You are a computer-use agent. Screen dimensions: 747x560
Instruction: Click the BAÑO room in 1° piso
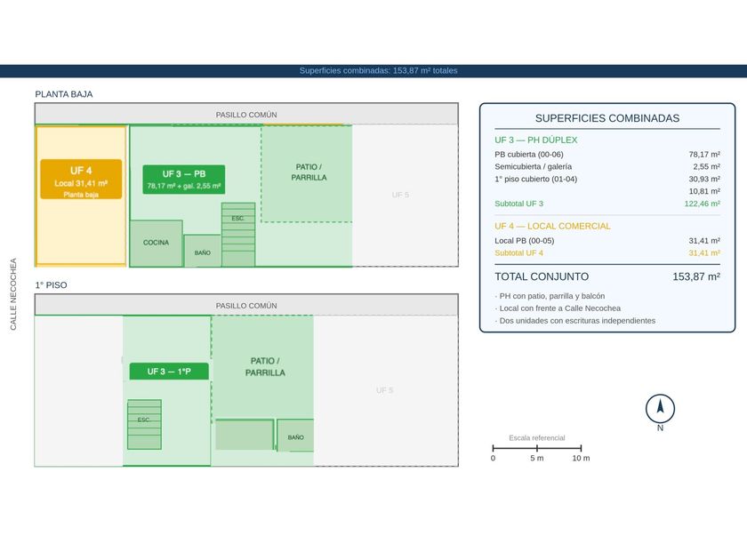[295, 436]
